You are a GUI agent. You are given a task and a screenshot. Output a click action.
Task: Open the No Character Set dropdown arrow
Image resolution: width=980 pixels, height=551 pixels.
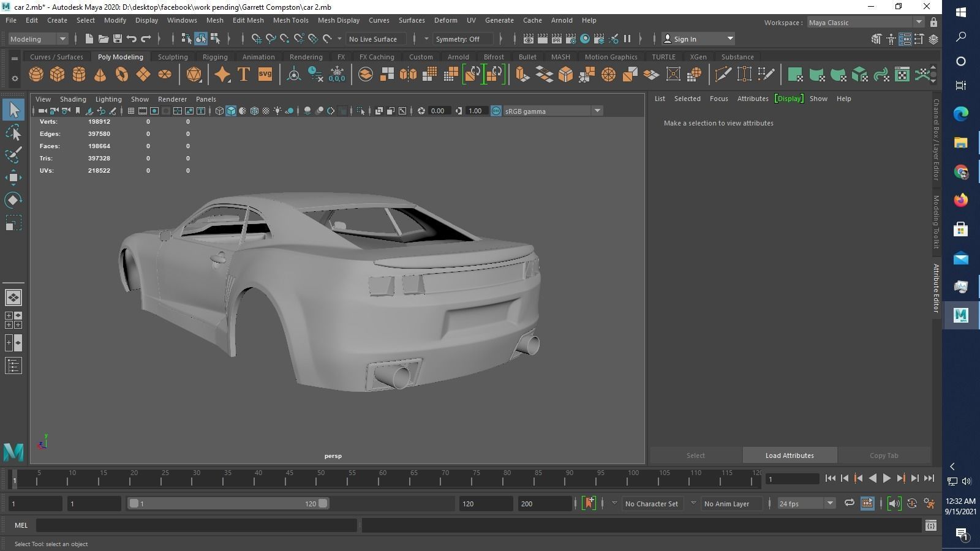pyautogui.click(x=614, y=503)
